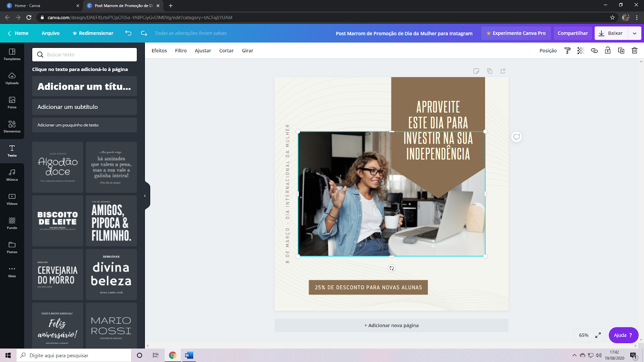644x362 pixels.
Task: Select the divina beleza text template
Action: [x=111, y=274]
